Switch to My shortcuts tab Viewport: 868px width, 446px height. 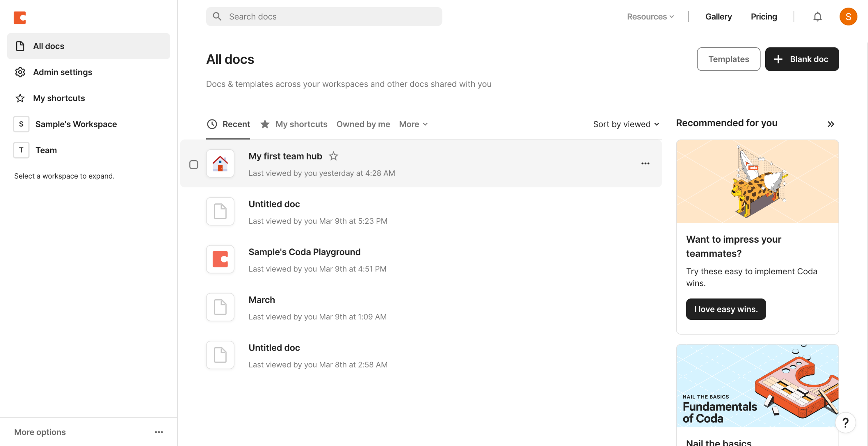coord(301,124)
